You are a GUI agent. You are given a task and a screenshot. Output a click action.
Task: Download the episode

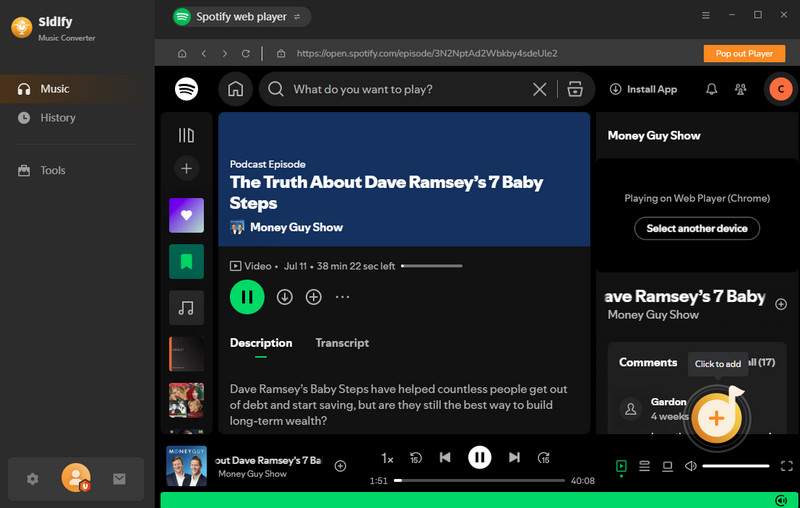tap(285, 297)
